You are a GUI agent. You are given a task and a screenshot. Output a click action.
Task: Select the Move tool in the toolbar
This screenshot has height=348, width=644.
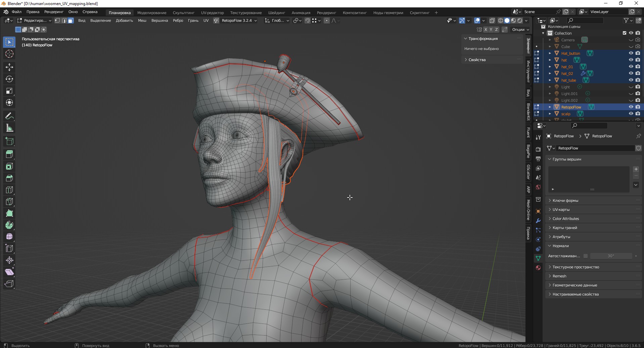coord(9,67)
